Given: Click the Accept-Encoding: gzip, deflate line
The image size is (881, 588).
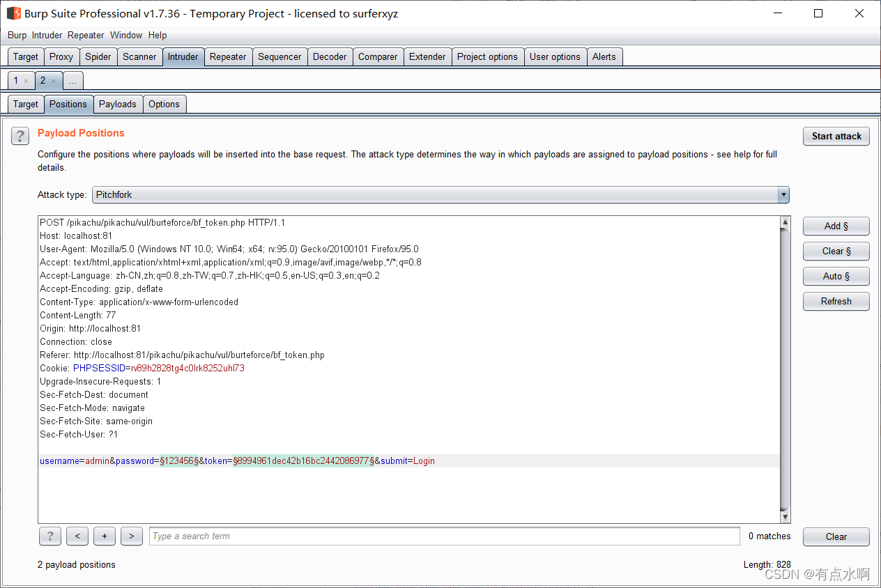Looking at the screenshot, I should click(x=101, y=289).
